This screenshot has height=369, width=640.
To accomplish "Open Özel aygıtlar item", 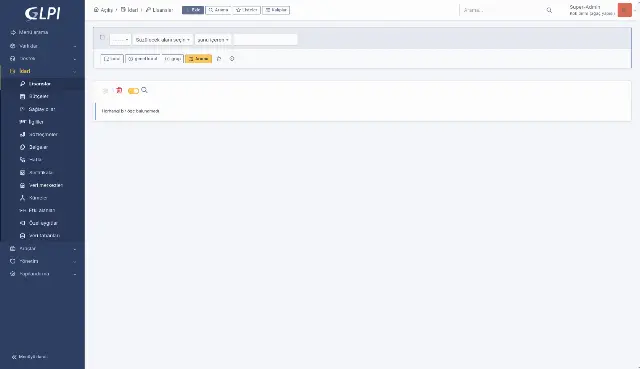I will tap(42, 223).
